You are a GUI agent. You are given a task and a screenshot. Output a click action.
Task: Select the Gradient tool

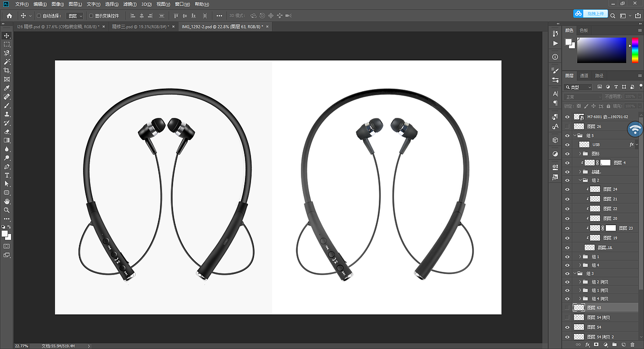(7, 141)
